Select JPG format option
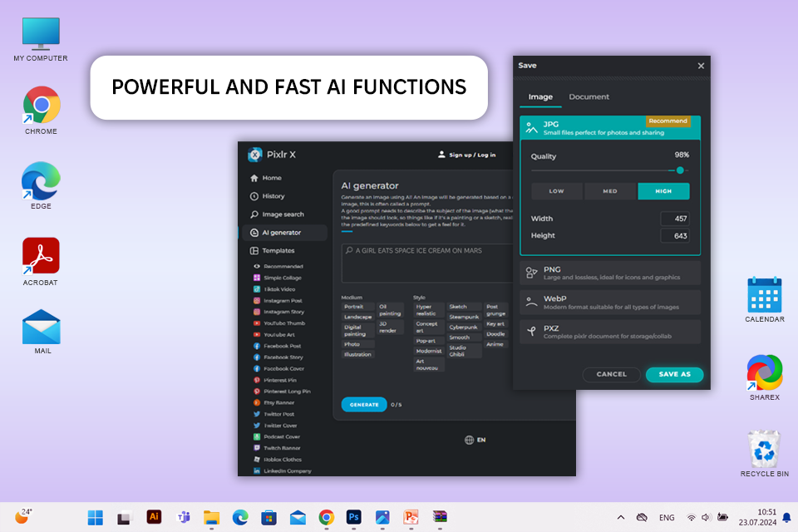 pyautogui.click(x=609, y=128)
